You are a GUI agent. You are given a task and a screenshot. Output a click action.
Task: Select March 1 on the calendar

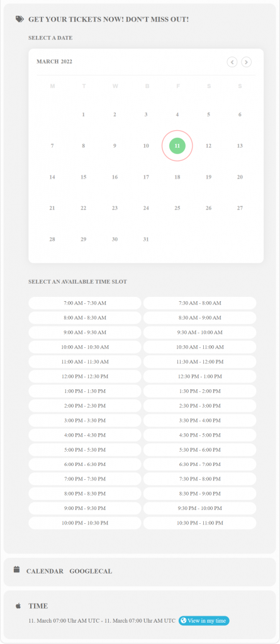(x=84, y=114)
